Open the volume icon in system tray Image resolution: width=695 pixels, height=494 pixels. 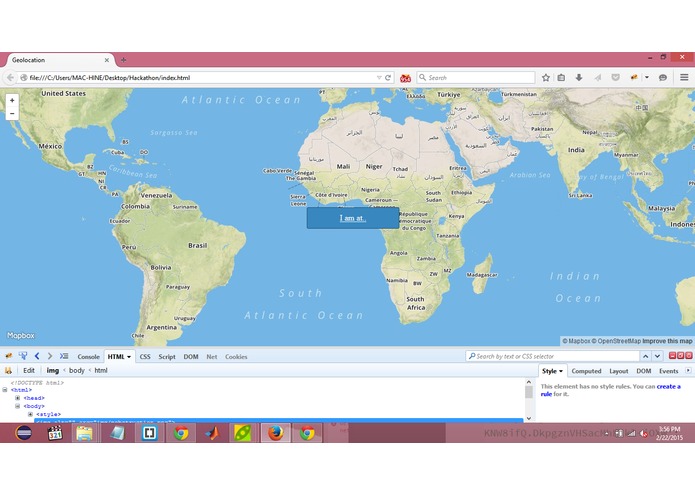pyautogui.click(x=644, y=433)
